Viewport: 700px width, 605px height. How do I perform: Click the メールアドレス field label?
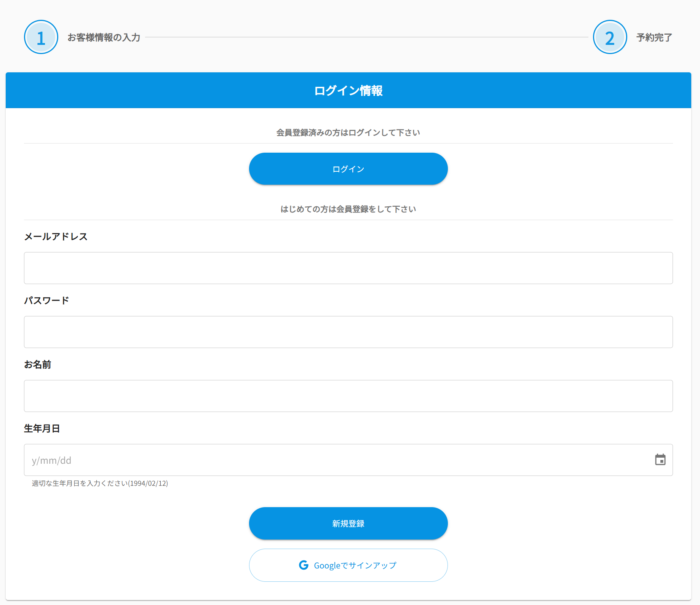click(x=56, y=236)
